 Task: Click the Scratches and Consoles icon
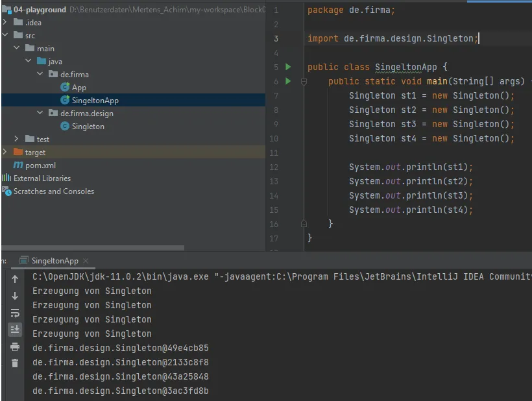click(x=6, y=191)
